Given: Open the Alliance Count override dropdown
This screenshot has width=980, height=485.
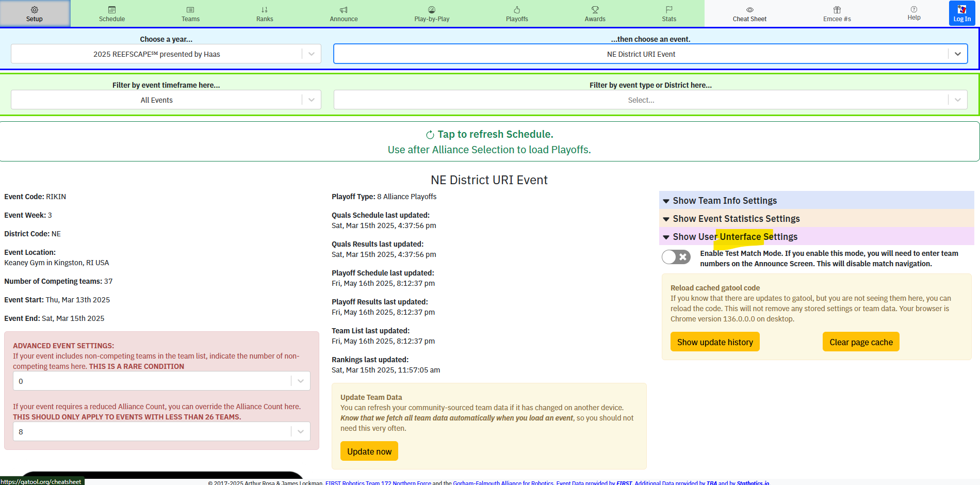Looking at the screenshot, I should [x=162, y=431].
